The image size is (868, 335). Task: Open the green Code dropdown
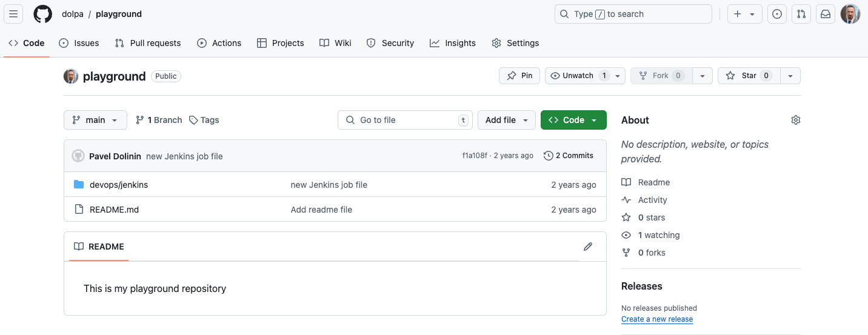[573, 120]
